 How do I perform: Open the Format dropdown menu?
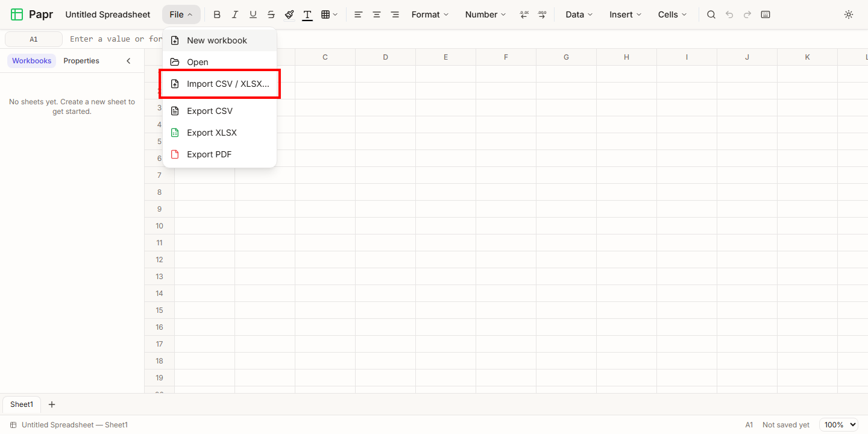(x=430, y=14)
